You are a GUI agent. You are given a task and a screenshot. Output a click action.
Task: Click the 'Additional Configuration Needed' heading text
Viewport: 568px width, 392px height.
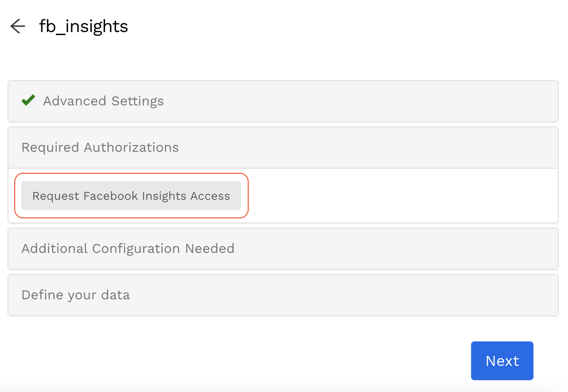point(128,249)
